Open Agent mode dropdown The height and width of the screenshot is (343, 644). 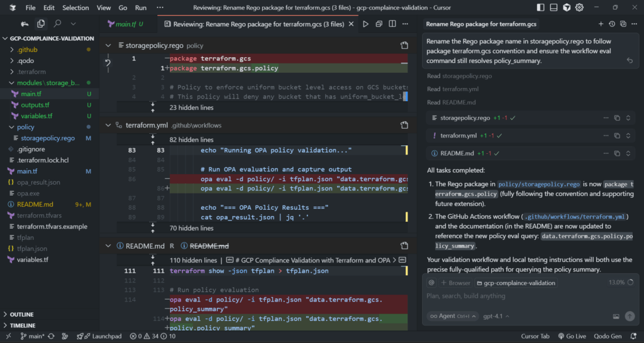pos(453,317)
